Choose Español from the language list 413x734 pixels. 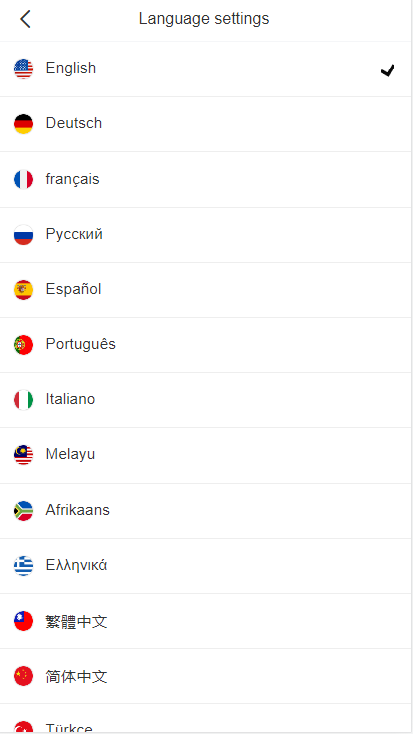tap(206, 290)
